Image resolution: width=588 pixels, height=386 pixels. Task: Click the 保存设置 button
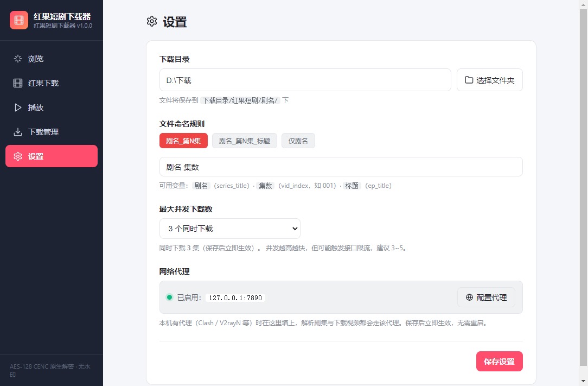(499, 361)
